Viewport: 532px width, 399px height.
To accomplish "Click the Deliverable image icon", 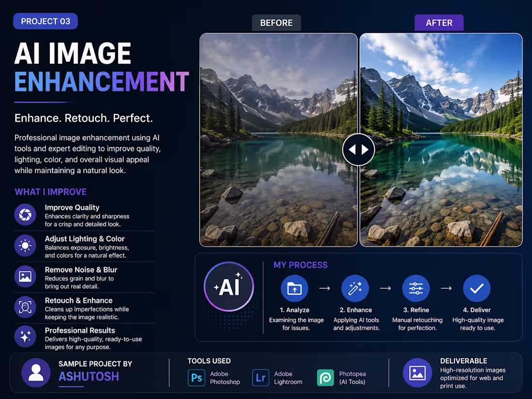I will coord(417,372).
